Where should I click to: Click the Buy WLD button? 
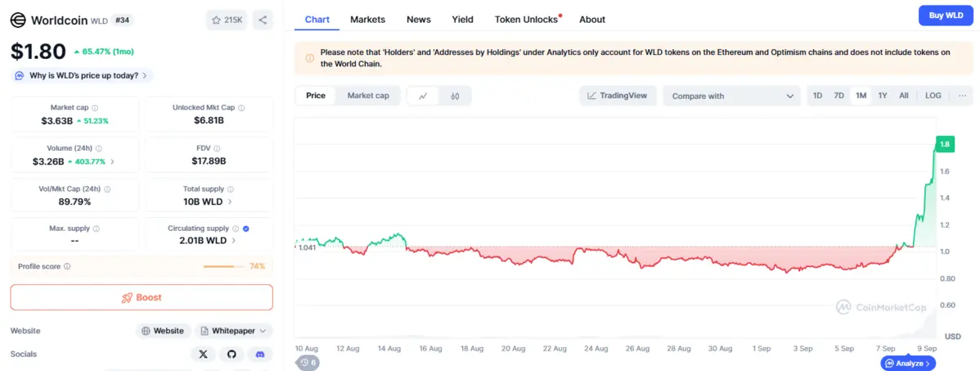point(946,16)
